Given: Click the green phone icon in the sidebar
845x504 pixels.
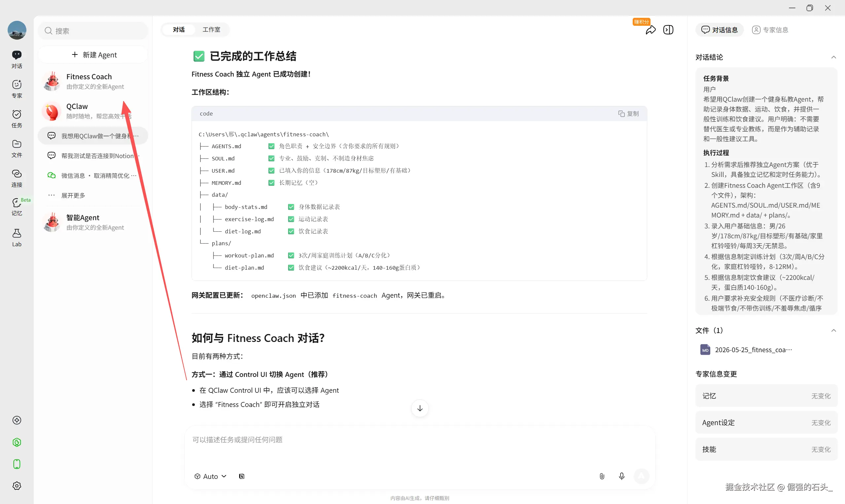Looking at the screenshot, I should point(17,464).
